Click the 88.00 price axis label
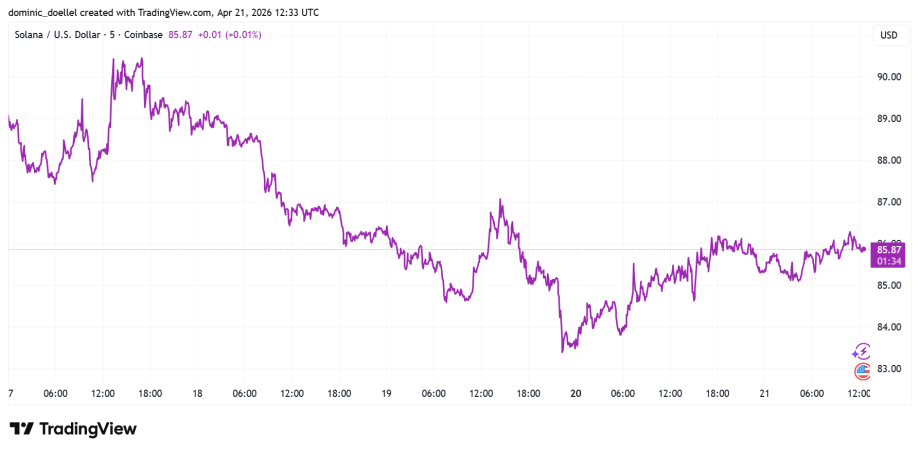920x453 pixels. pyautogui.click(x=889, y=160)
